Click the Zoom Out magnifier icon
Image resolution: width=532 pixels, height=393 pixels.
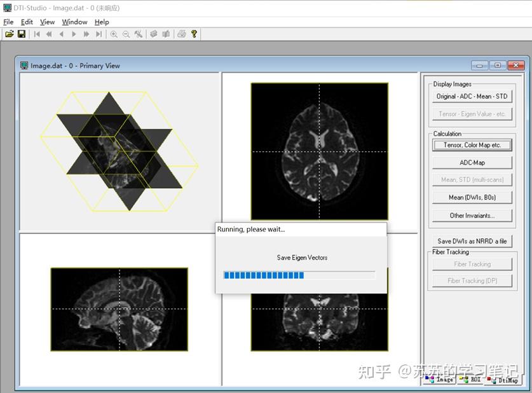126,34
